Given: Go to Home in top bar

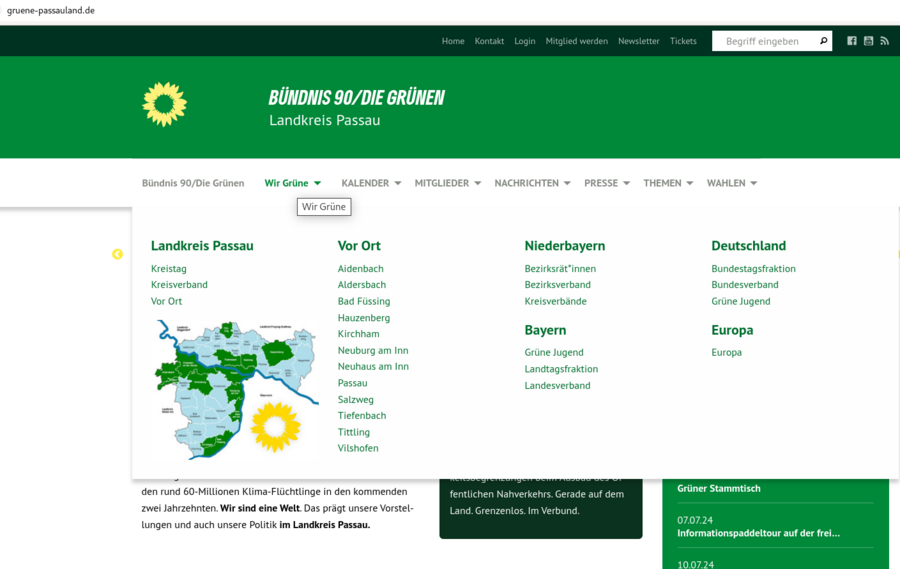Looking at the screenshot, I should tap(453, 41).
